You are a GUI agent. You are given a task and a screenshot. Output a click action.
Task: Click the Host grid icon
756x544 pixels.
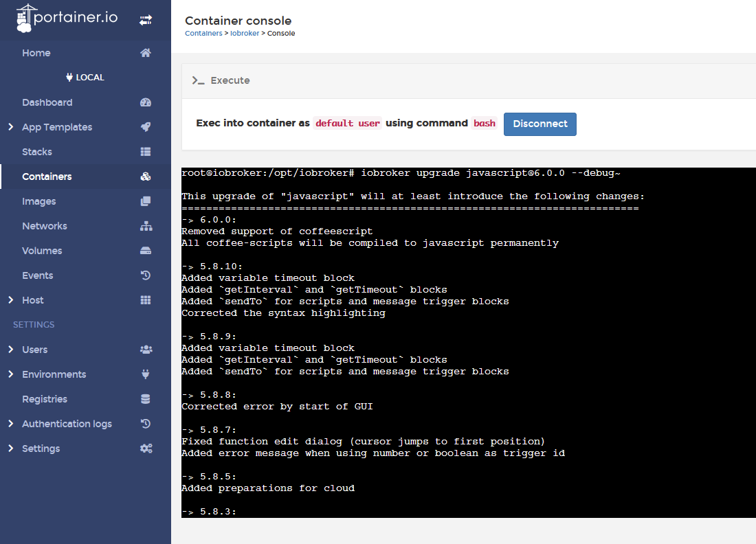coord(146,300)
